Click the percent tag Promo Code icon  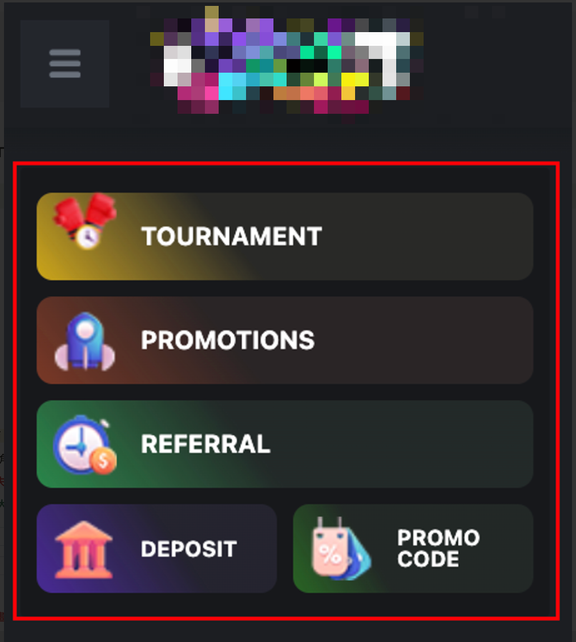341,549
